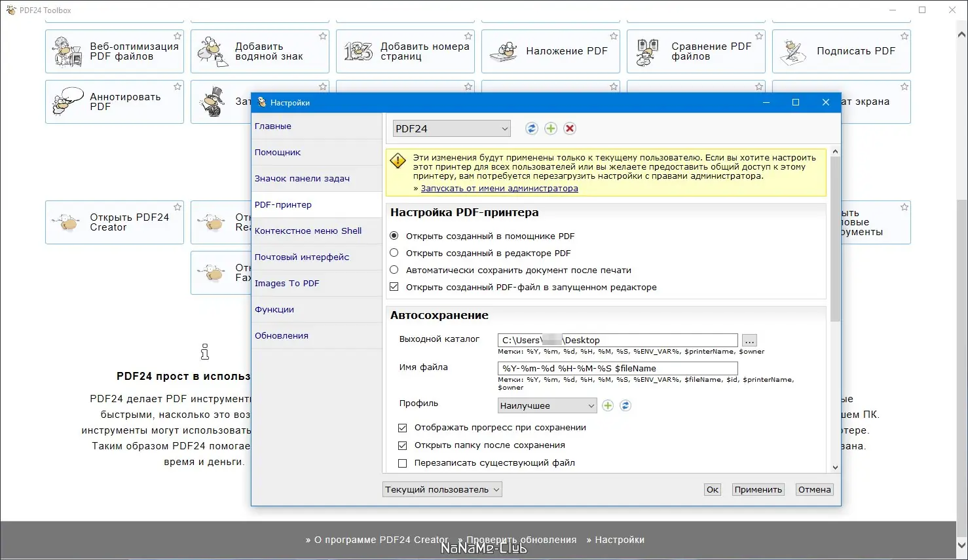Minimize the PDF24 Toolbox window
The width and height of the screenshot is (968, 560).
click(893, 10)
